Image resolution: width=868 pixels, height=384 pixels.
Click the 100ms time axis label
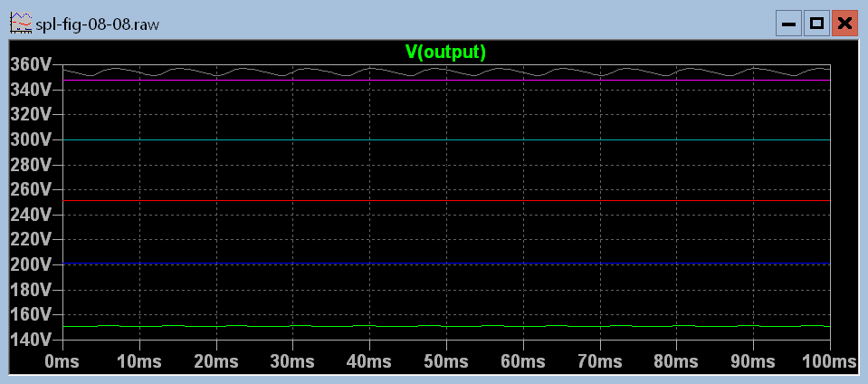click(x=828, y=360)
